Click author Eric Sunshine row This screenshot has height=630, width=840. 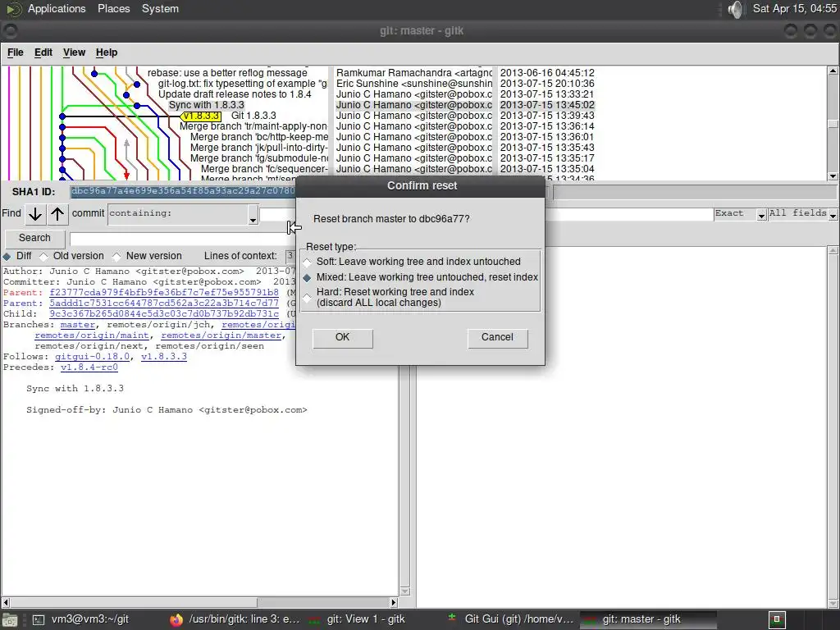[414, 84]
